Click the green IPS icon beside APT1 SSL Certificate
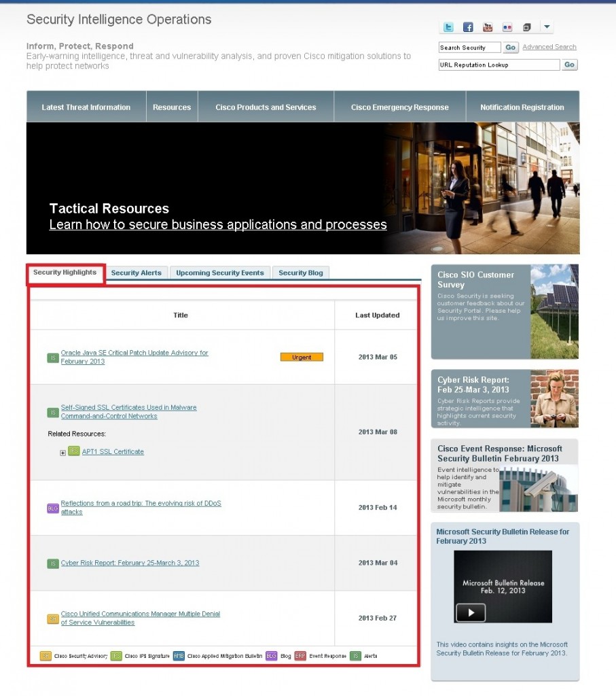The image size is (616, 696). 74,451
